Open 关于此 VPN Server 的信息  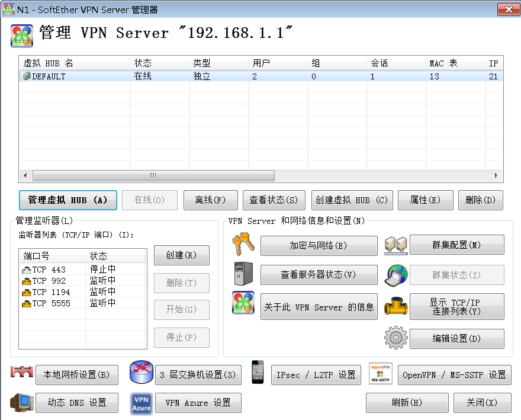[319, 307]
